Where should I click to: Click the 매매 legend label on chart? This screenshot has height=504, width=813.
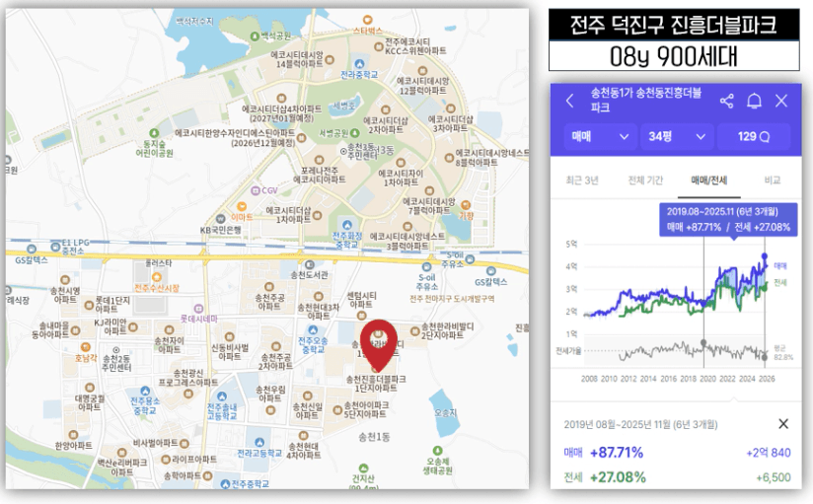780,265
